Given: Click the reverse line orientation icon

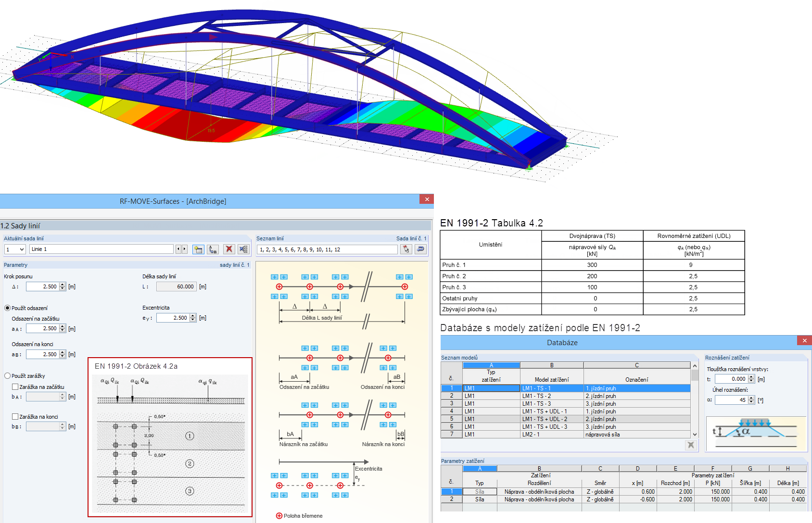Looking at the screenshot, I should click(420, 249).
